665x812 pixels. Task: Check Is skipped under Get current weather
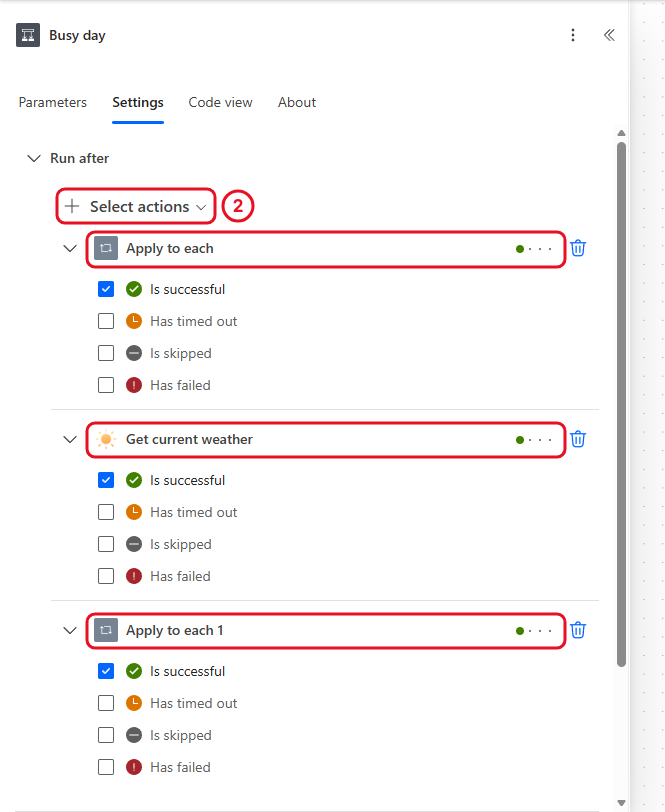(x=106, y=544)
